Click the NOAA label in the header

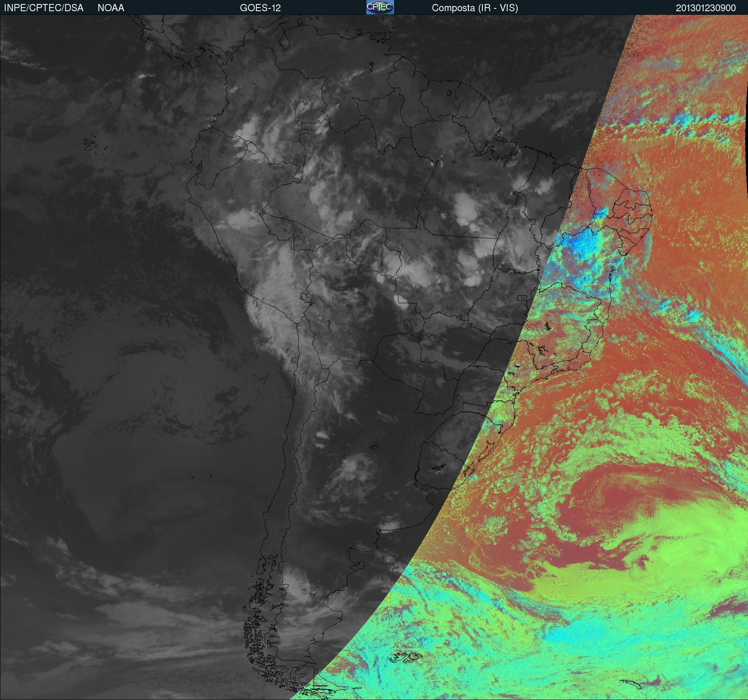click(x=111, y=8)
